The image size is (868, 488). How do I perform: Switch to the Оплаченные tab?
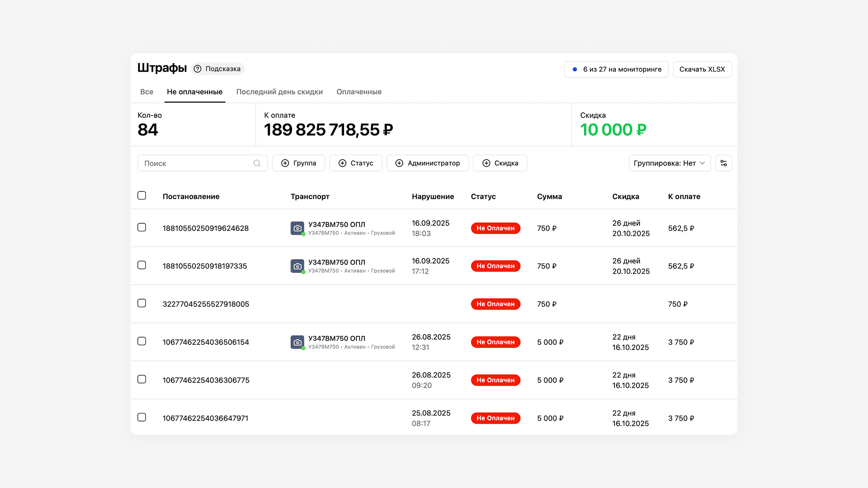point(359,92)
